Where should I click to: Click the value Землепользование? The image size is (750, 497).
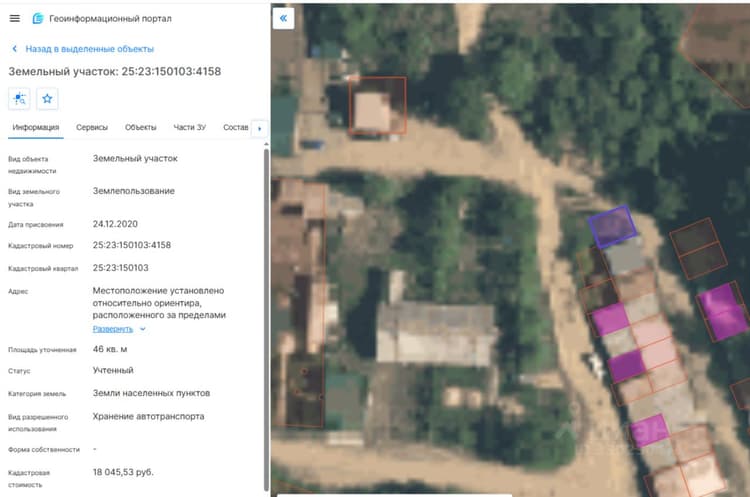click(133, 191)
